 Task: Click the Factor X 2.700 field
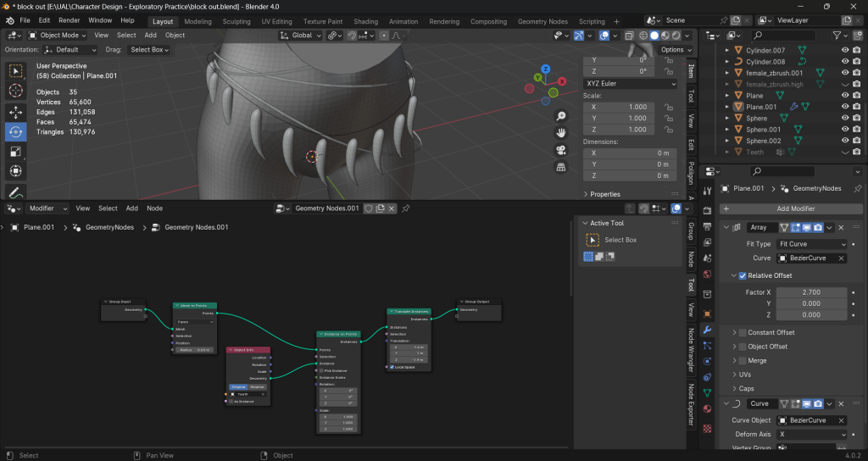click(x=811, y=292)
